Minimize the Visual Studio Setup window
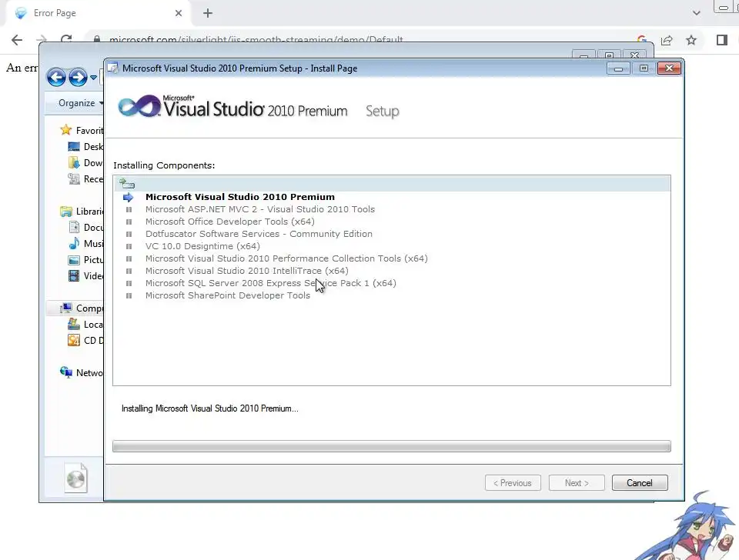739x560 pixels. [x=618, y=68]
